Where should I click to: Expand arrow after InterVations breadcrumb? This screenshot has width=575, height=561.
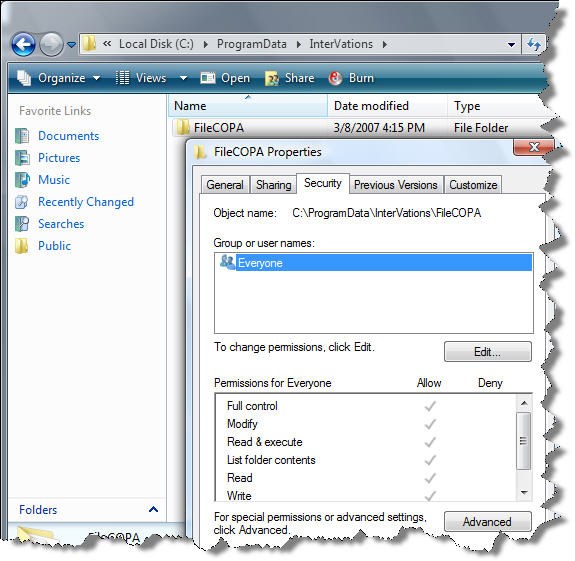385,44
